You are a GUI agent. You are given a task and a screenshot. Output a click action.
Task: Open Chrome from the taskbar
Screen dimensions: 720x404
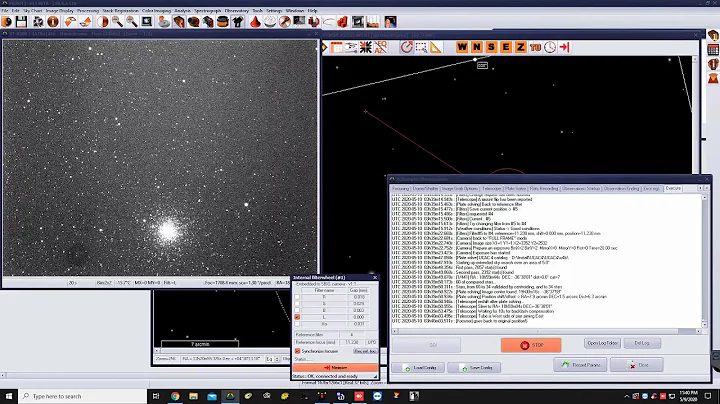point(175,396)
